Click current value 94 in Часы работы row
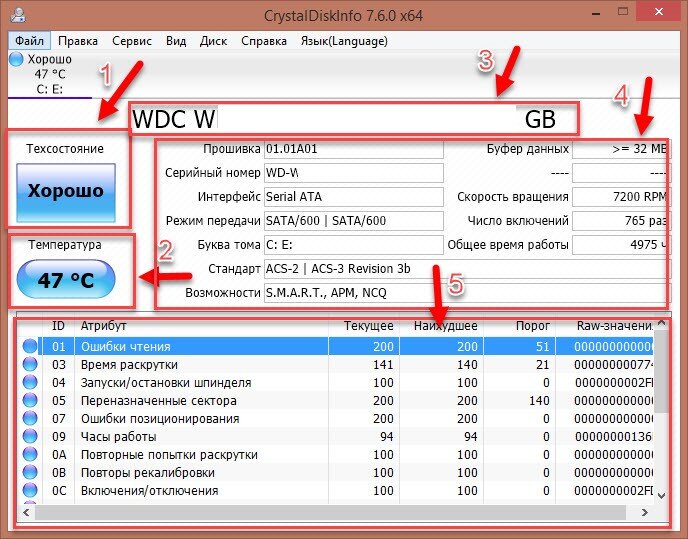 [x=386, y=436]
